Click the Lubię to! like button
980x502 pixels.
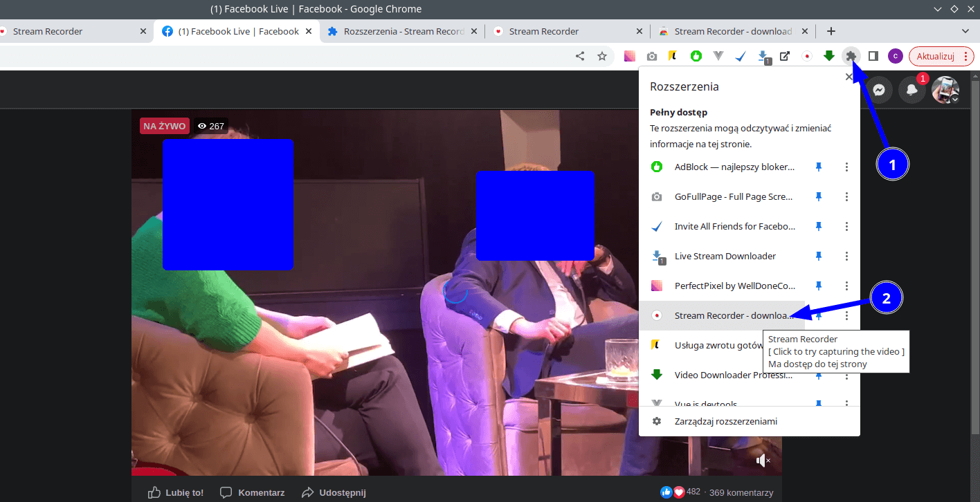[176, 492]
